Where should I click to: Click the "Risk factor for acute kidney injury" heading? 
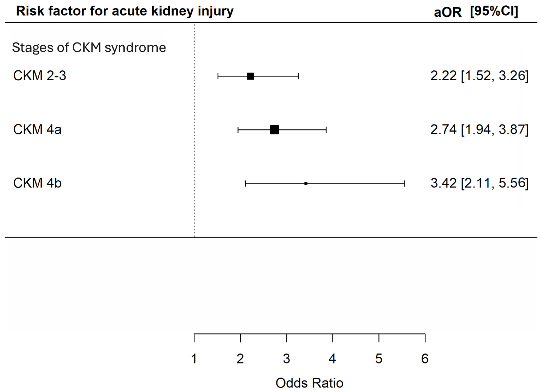[x=124, y=11]
